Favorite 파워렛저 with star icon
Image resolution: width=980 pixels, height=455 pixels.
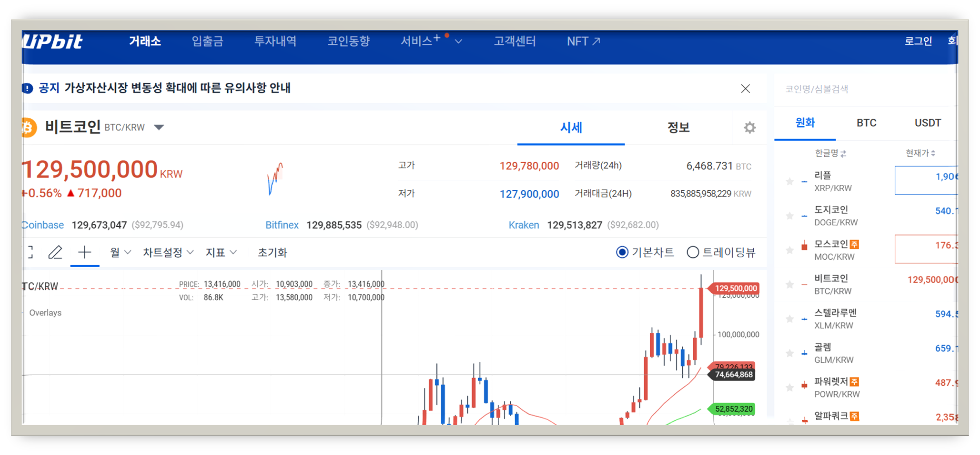pyautogui.click(x=790, y=387)
